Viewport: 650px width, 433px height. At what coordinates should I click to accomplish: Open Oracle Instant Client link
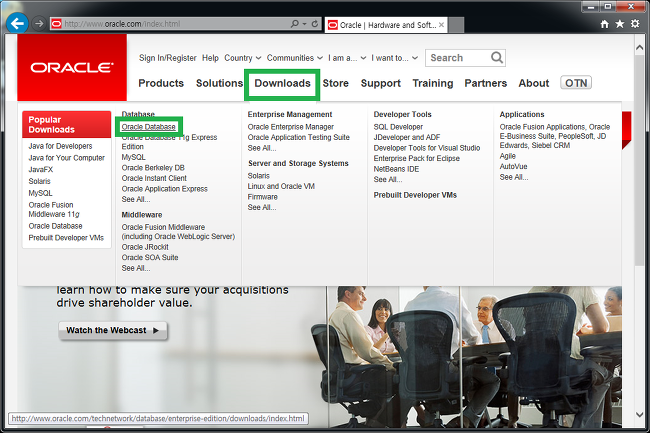click(x=154, y=178)
